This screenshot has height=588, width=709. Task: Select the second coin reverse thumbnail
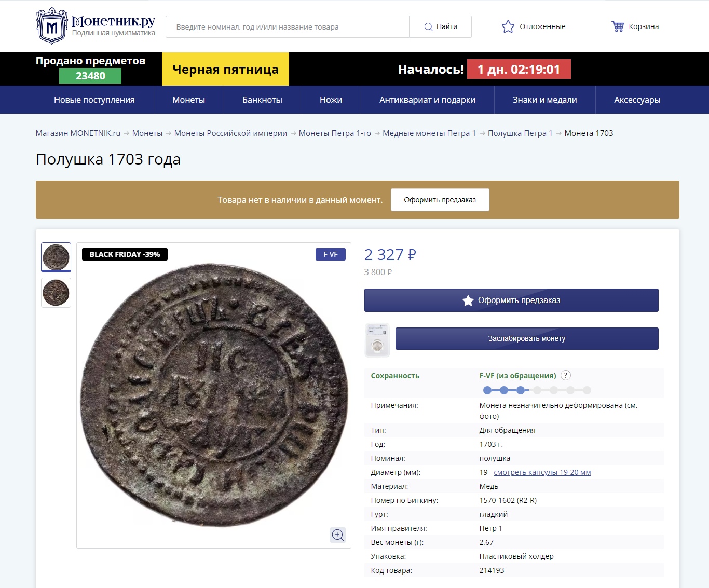coord(56,293)
